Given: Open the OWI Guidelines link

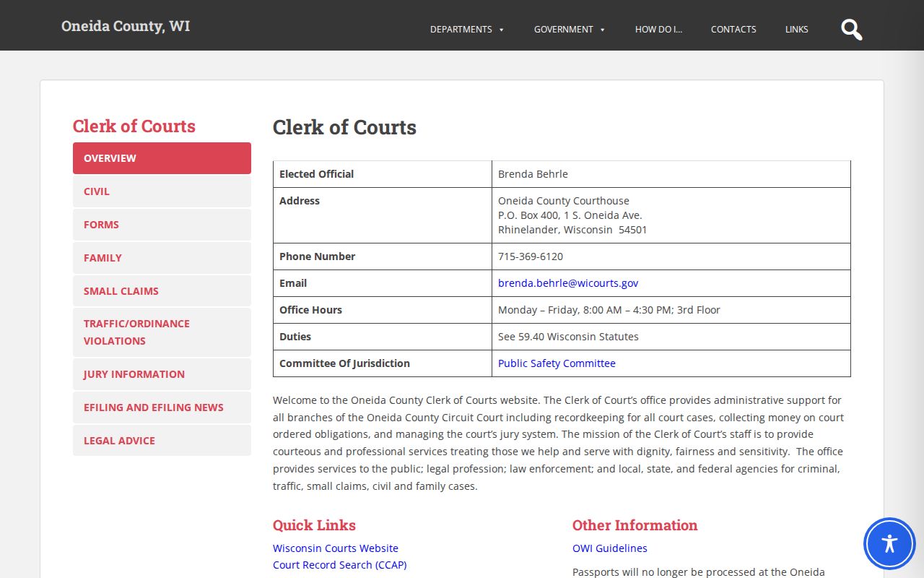Looking at the screenshot, I should (x=610, y=548).
